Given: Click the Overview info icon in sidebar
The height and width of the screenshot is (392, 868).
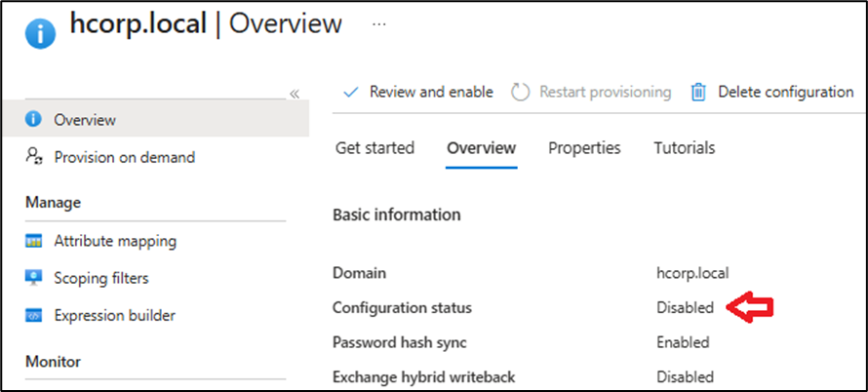Looking at the screenshot, I should tap(34, 120).
